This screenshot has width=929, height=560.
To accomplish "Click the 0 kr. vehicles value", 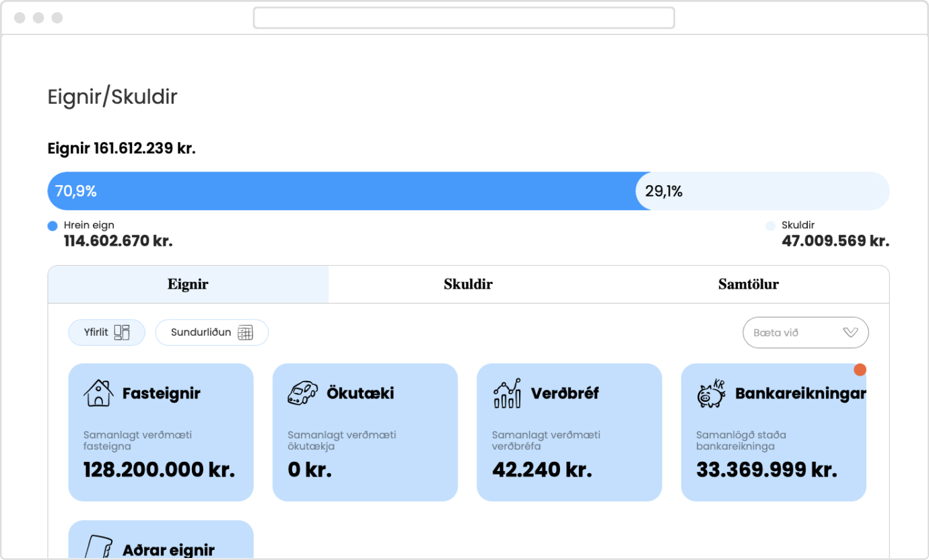I will point(310,470).
